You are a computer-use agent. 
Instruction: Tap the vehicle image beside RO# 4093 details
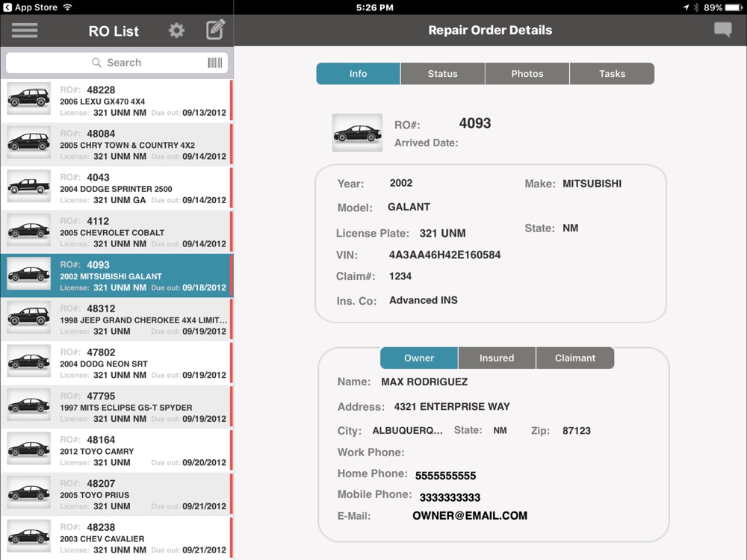point(357,133)
